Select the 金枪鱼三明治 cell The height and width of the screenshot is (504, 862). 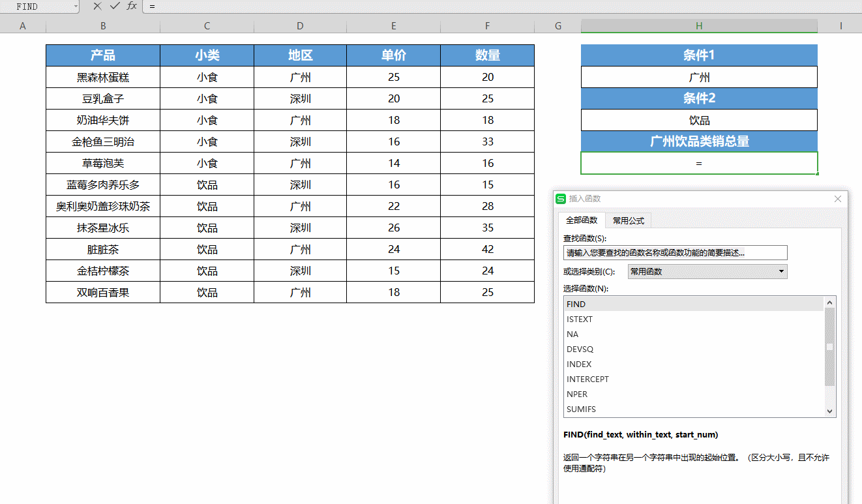tap(103, 141)
